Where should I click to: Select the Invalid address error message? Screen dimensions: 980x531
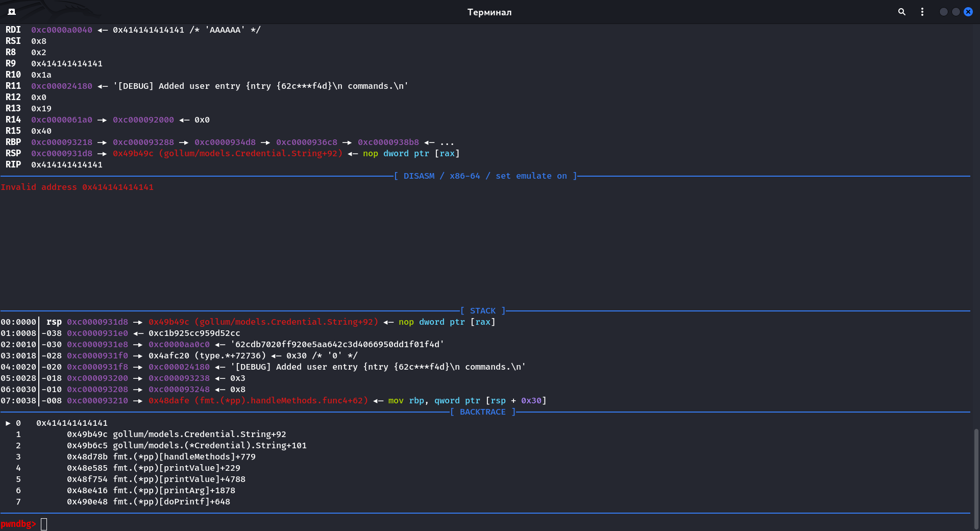[77, 187]
